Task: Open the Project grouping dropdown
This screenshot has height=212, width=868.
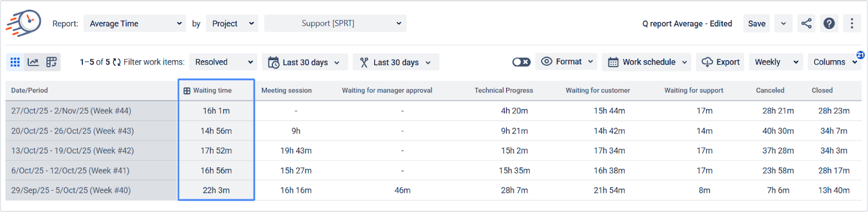Action: (232, 23)
